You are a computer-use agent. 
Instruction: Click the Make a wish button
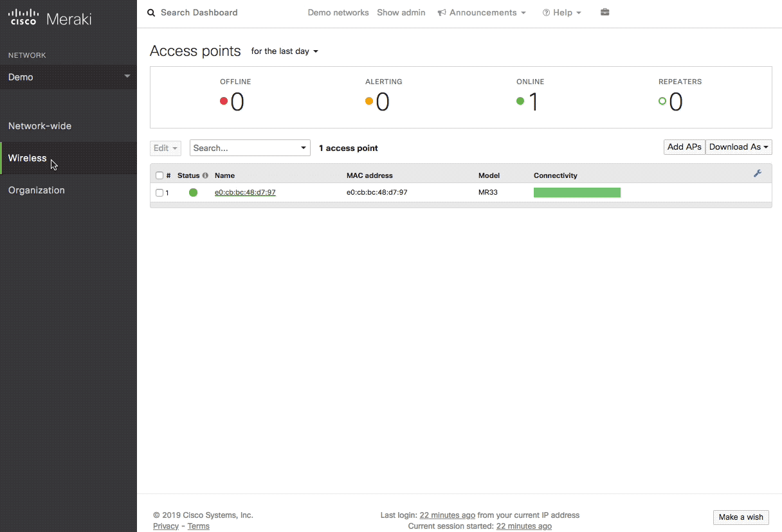click(741, 517)
